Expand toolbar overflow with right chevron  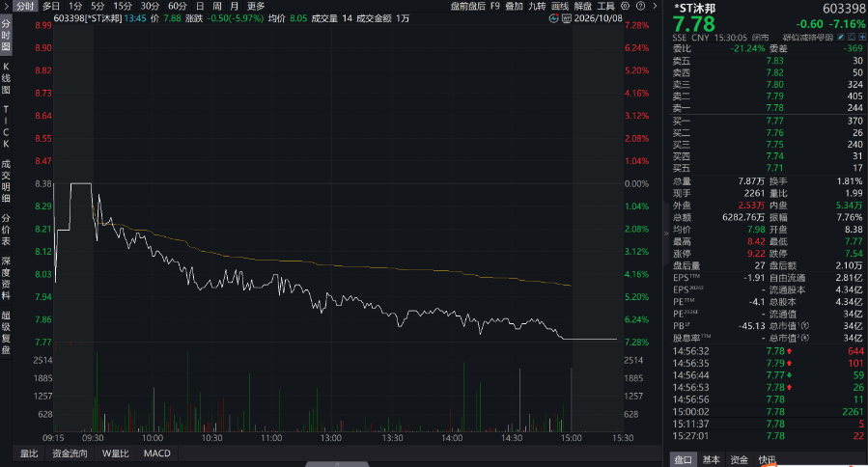tap(655, 6)
